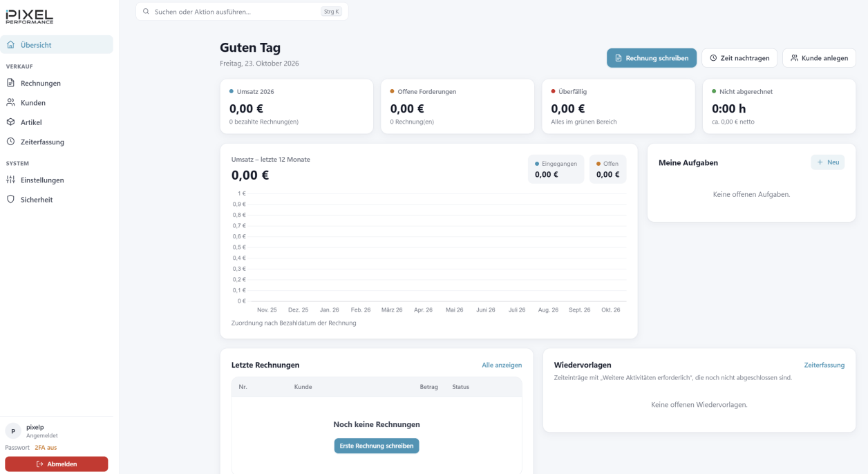Click the clock icon beside Zeiterfassung
Image resolution: width=868 pixels, height=474 pixels.
click(10, 142)
